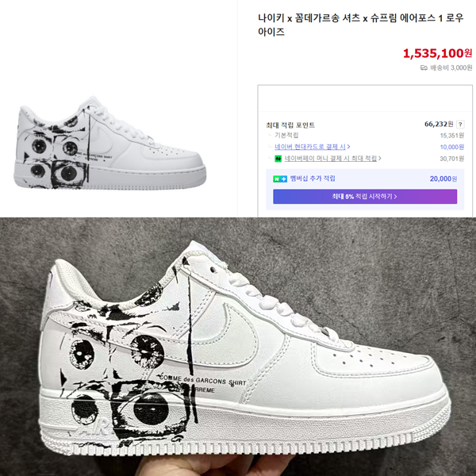Click the red price 1,535,100원

tap(437, 53)
